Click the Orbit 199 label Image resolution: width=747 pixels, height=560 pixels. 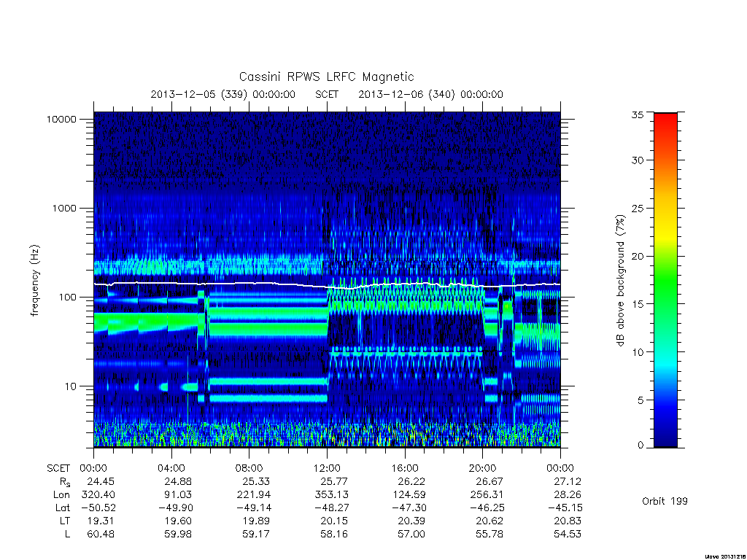[x=665, y=501]
